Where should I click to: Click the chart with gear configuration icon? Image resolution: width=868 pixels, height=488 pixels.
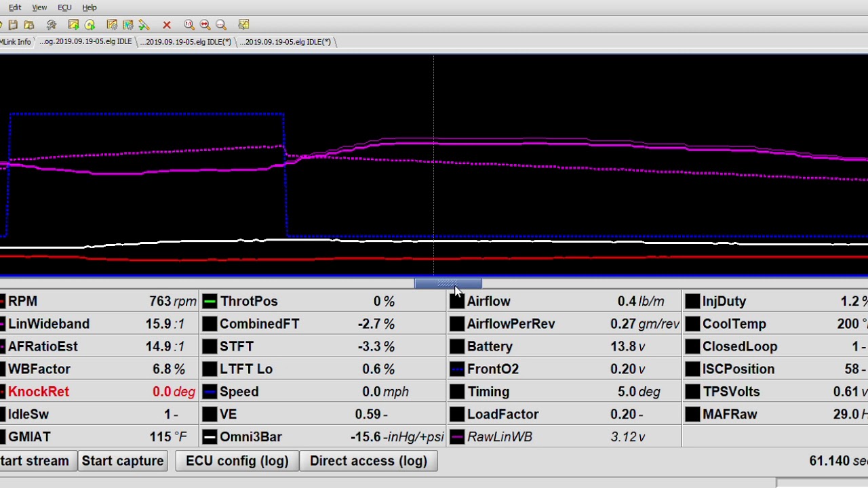(112, 25)
